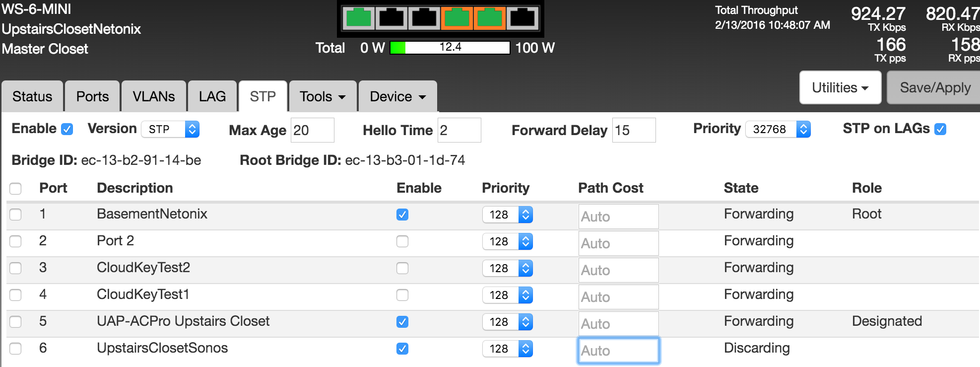Screen dimensions: 980x367
Task: Click the fourth orange-bordered port icon
Action: 457,18
